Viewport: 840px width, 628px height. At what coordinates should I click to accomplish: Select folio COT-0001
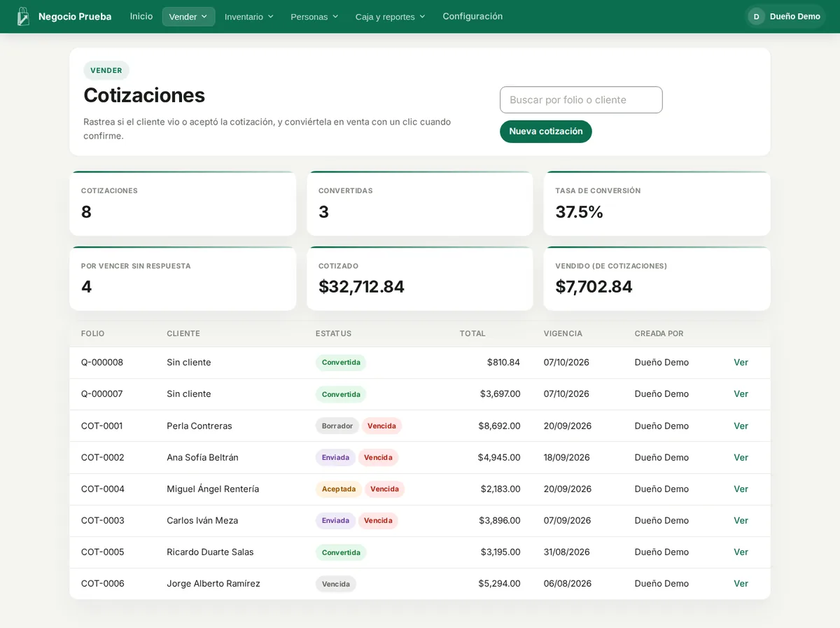102,426
